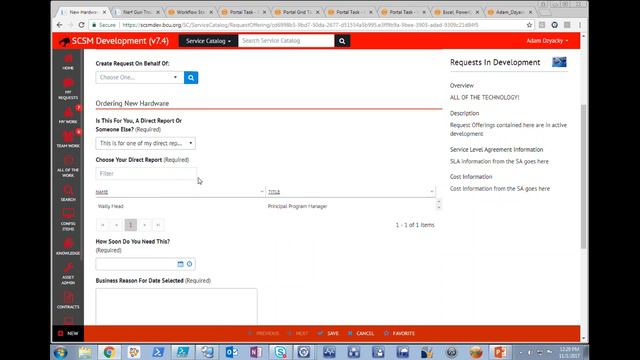The width and height of the screenshot is (640, 360).
Task: Open the Name column menu arrow
Action: 262,191
